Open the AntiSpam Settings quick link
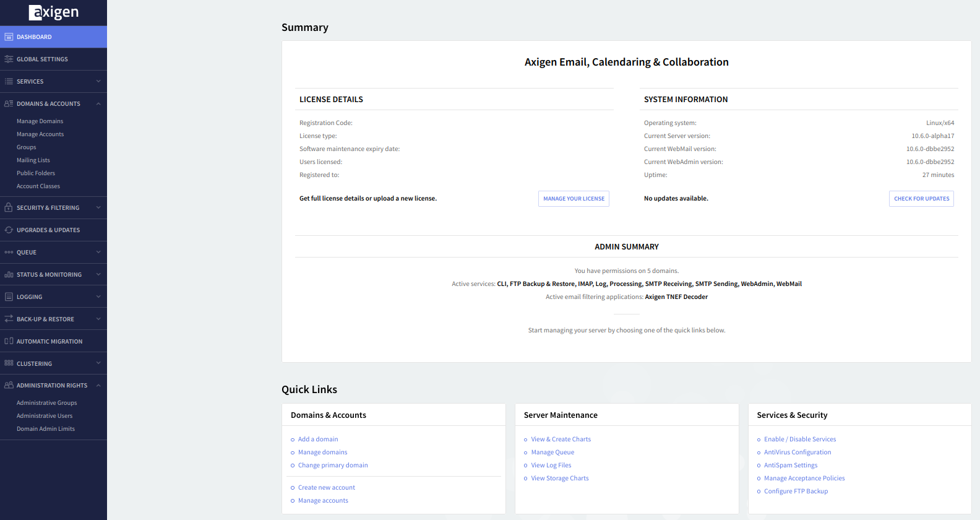The width and height of the screenshot is (980, 520). (x=791, y=466)
